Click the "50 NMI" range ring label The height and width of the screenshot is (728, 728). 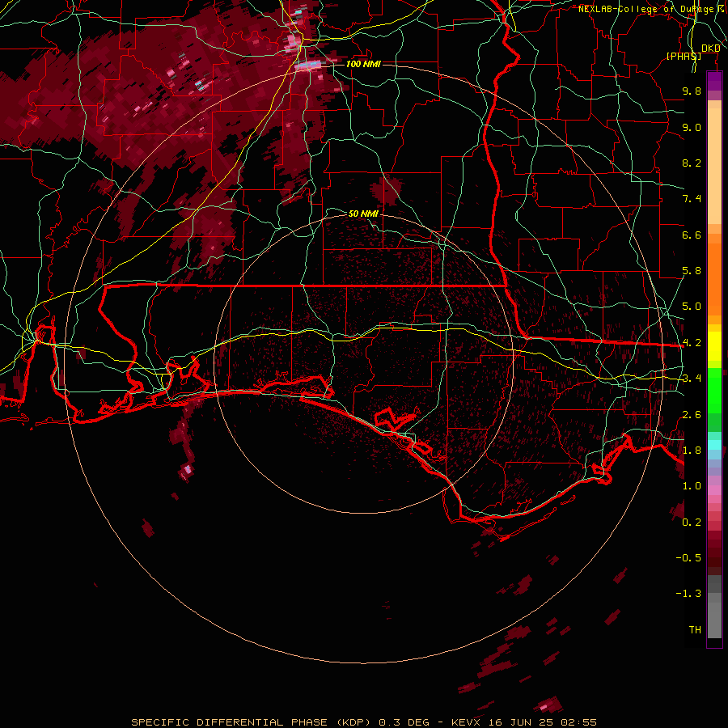coord(363,214)
